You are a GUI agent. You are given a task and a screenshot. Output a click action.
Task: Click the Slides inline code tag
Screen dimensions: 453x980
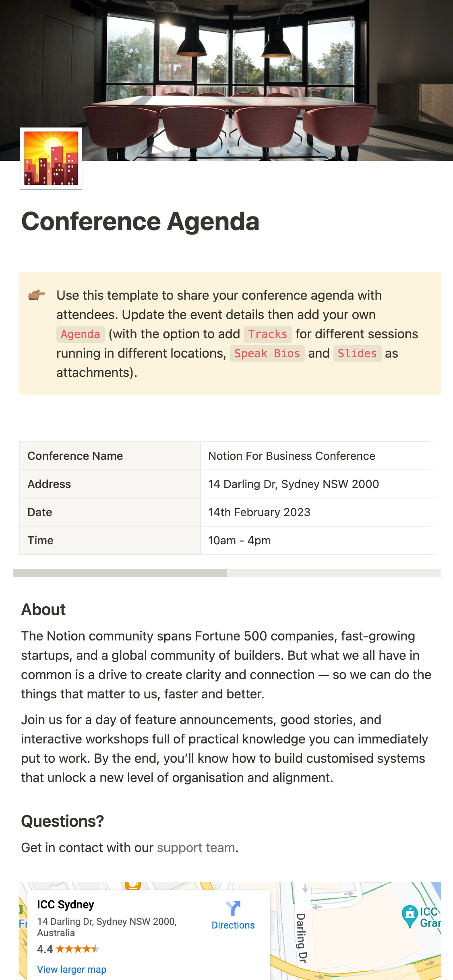(x=357, y=353)
